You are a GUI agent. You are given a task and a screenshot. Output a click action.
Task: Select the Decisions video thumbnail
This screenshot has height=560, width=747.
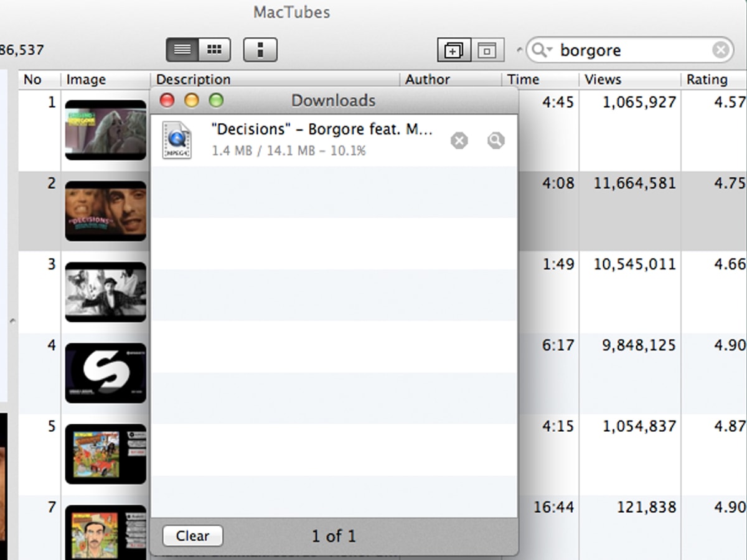click(x=105, y=212)
